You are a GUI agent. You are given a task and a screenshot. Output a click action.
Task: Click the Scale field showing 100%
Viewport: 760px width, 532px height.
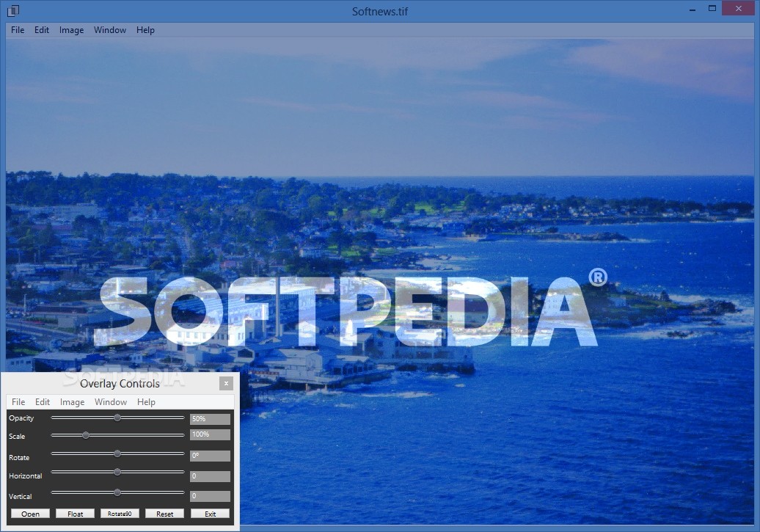210,434
